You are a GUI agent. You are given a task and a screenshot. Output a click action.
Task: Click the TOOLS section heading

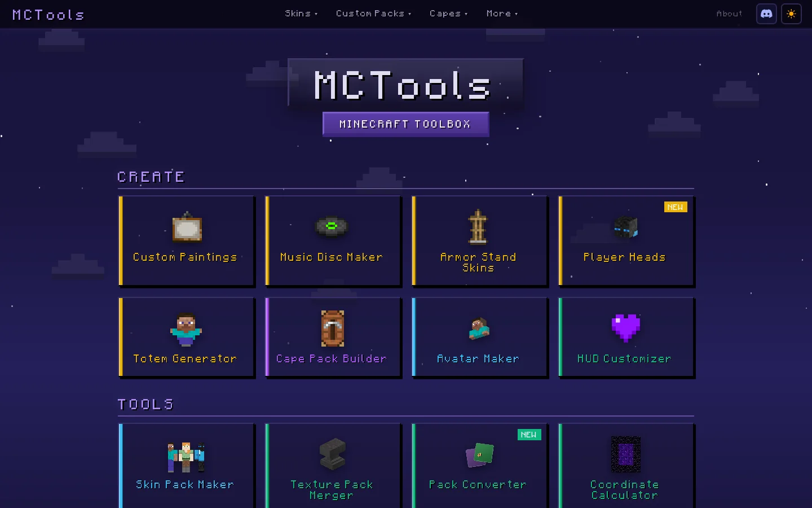145,405
